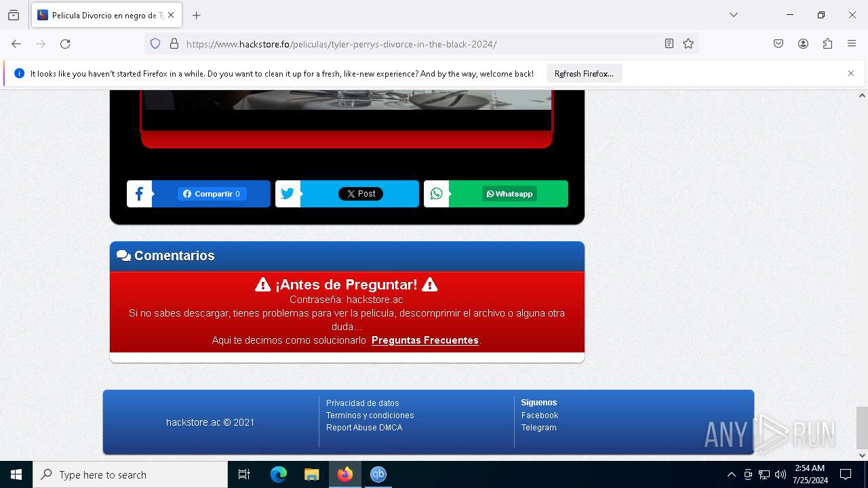
Task: Open a new tab with the plus button
Action: click(196, 15)
